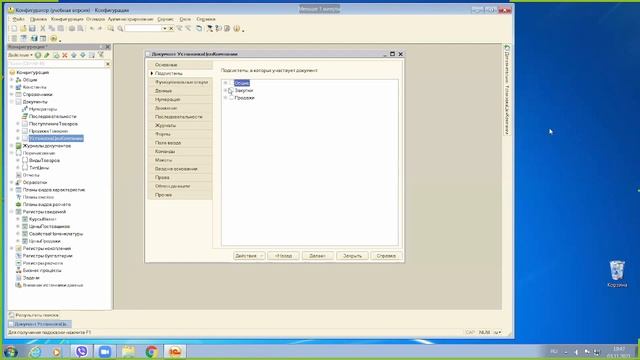This screenshot has height=360, width=640.
Task: Open the Конфигурация menu
Action: pyautogui.click(x=67, y=19)
